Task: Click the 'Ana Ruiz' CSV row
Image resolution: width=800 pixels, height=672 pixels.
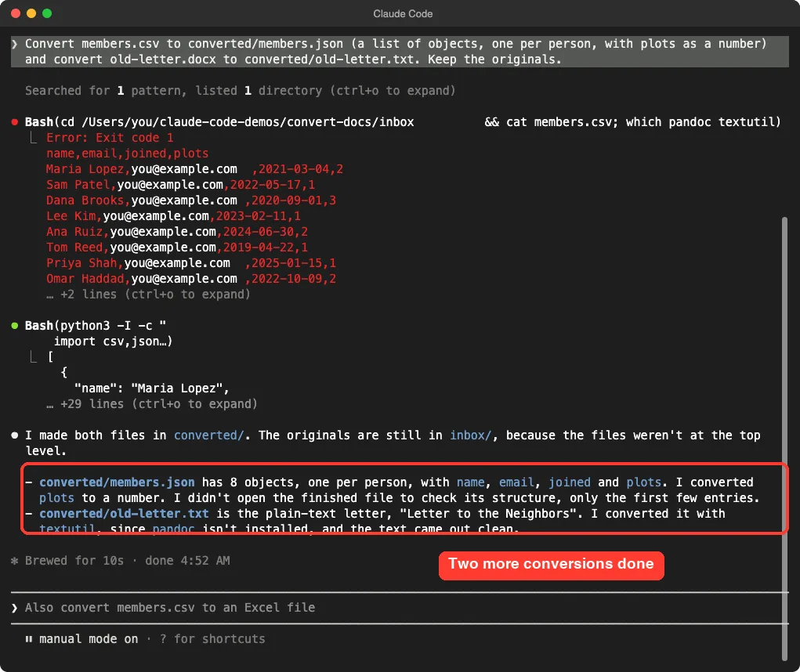Action: (x=177, y=232)
